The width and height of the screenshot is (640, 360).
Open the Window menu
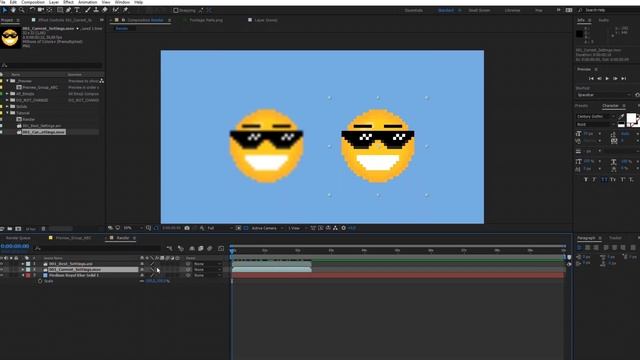pyautogui.click(x=122, y=2)
